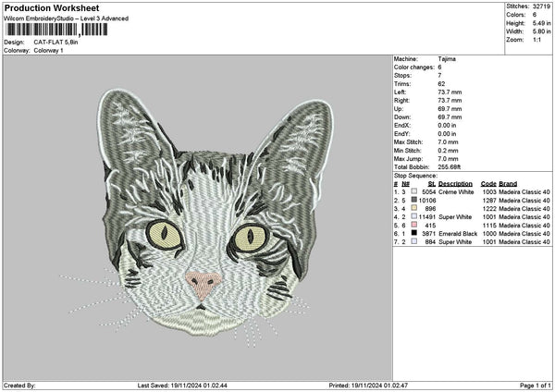The height and width of the screenshot is (392, 555).
Task: Select the Down value "69.7 mm"
Action: 450,117
